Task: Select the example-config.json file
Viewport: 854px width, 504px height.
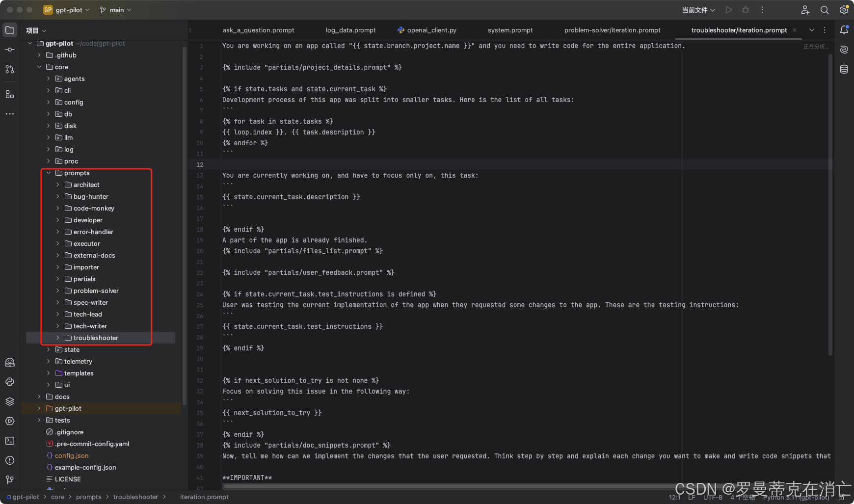Action: tap(85, 467)
